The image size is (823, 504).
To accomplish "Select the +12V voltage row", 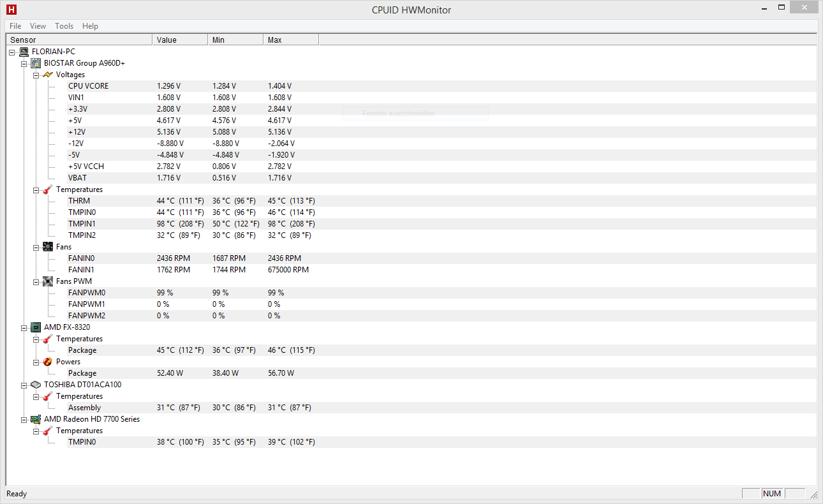I will point(441,132).
